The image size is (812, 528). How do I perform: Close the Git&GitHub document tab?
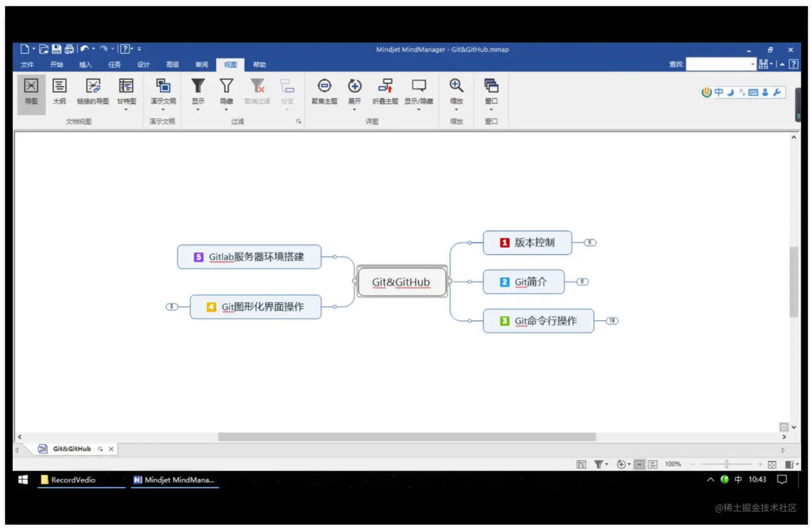pos(111,449)
